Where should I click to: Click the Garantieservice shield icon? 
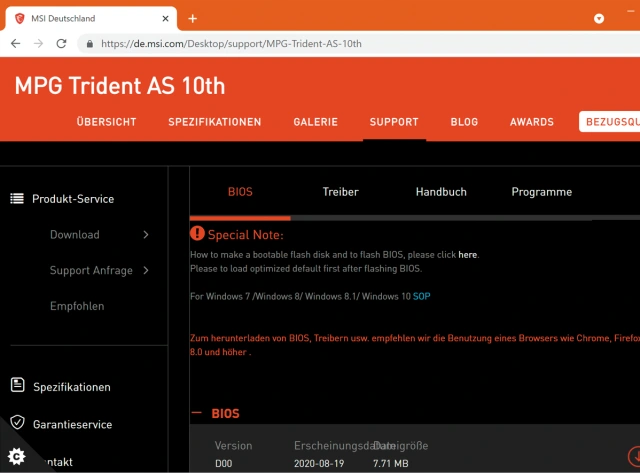[17, 423]
